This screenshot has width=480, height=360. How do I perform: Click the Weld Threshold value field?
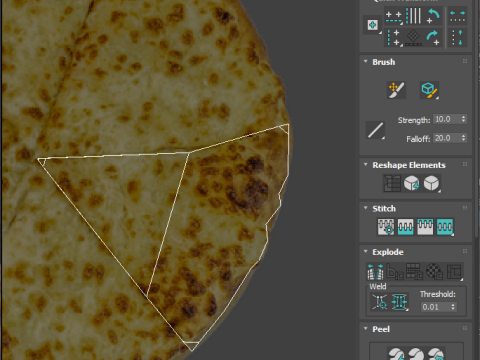point(435,307)
